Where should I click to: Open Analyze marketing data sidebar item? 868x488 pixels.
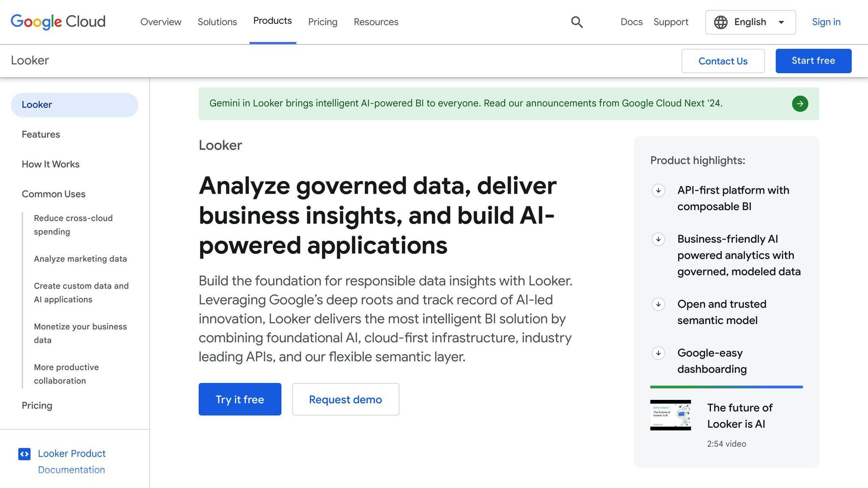[80, 259]
